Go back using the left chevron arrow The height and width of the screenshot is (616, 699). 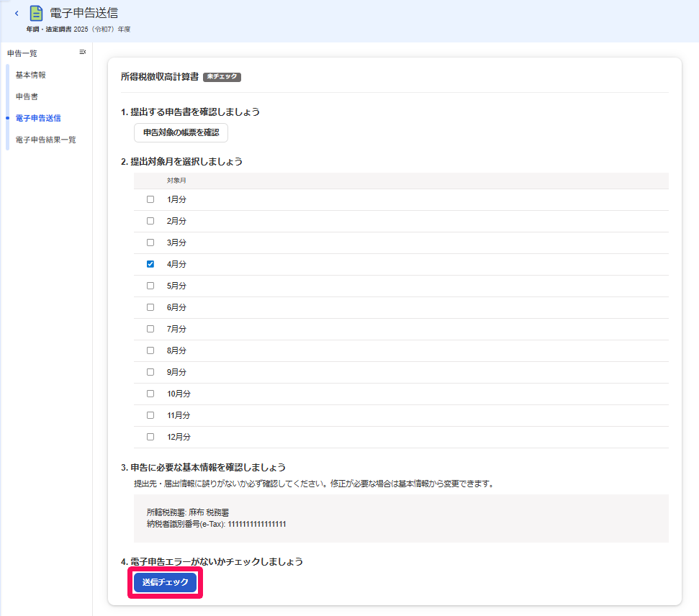(x=17, y=14)
